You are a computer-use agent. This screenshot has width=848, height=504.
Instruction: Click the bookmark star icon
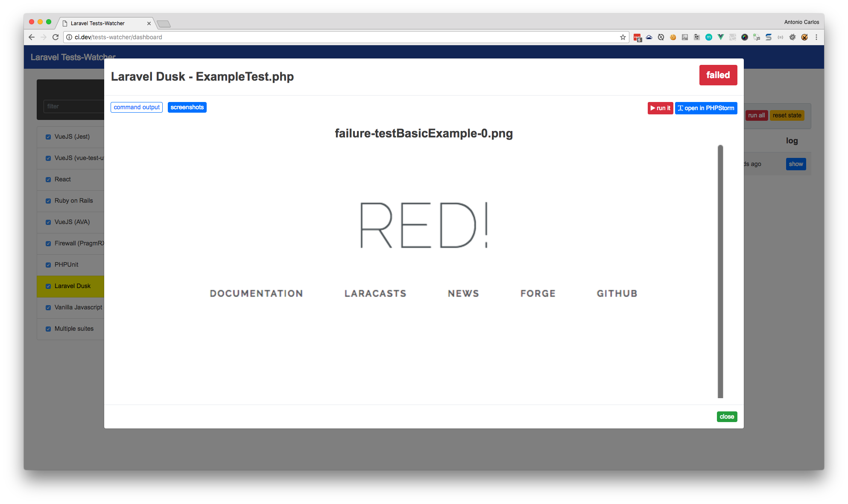623,37
